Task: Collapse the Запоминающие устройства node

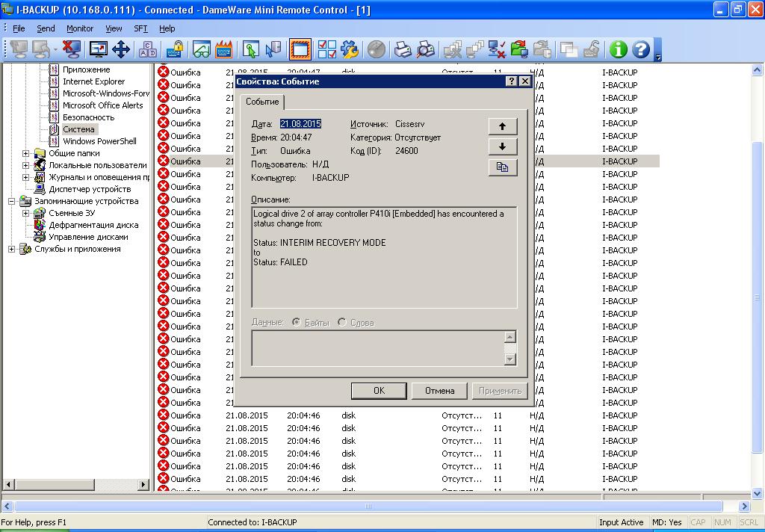Action: [12, 201]
